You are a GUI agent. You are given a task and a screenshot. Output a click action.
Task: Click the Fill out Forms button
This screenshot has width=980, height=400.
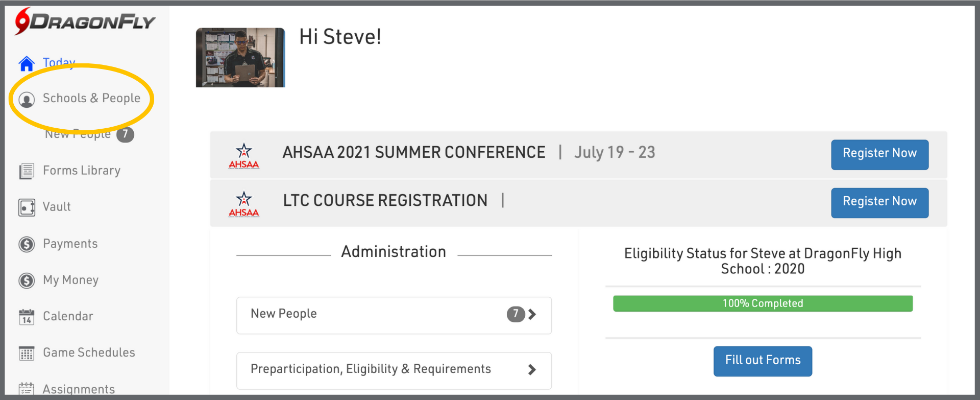pyautogui.click(x=762, y=361)
